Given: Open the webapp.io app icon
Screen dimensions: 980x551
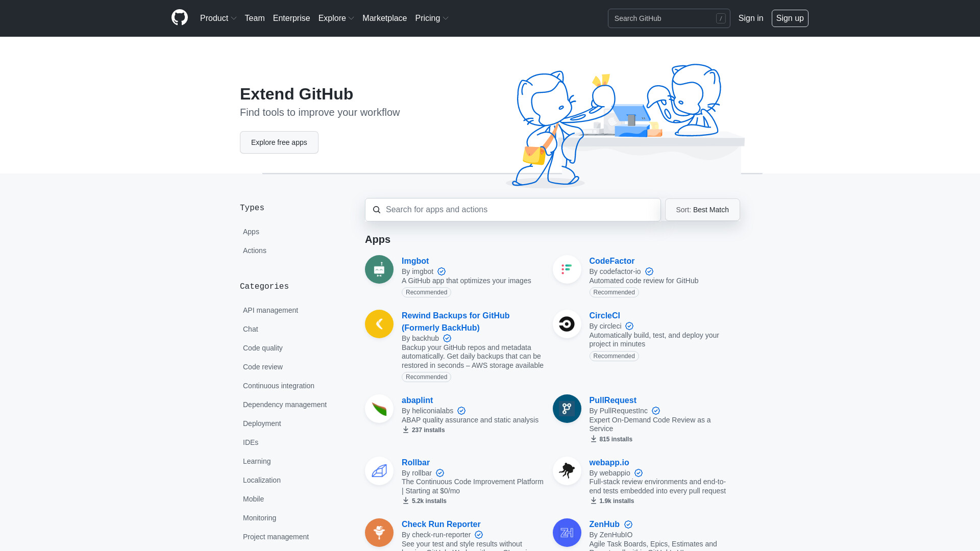Looking at the screenshot, I should [567, 471].
